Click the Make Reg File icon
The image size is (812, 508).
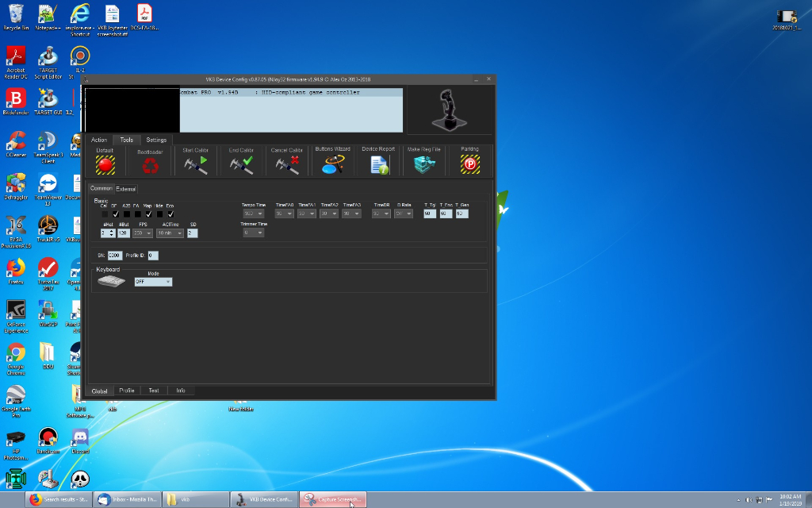pos(424,164)
